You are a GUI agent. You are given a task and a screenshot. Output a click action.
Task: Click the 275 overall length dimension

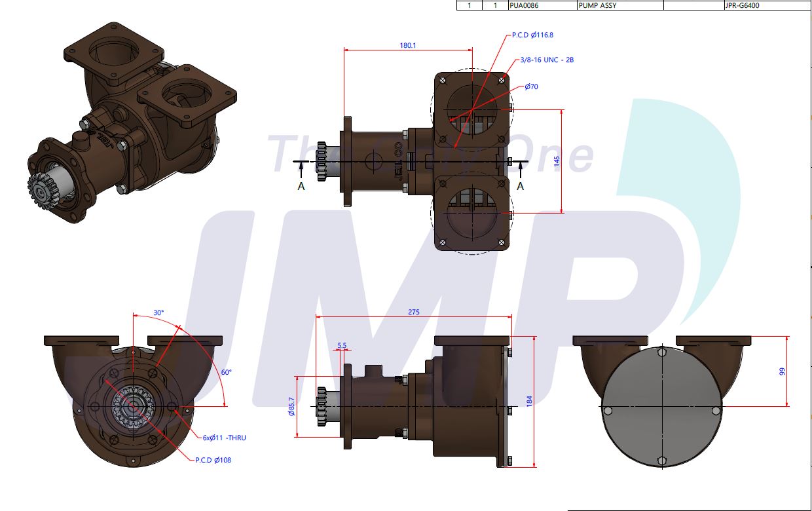(x=413, y=313)
